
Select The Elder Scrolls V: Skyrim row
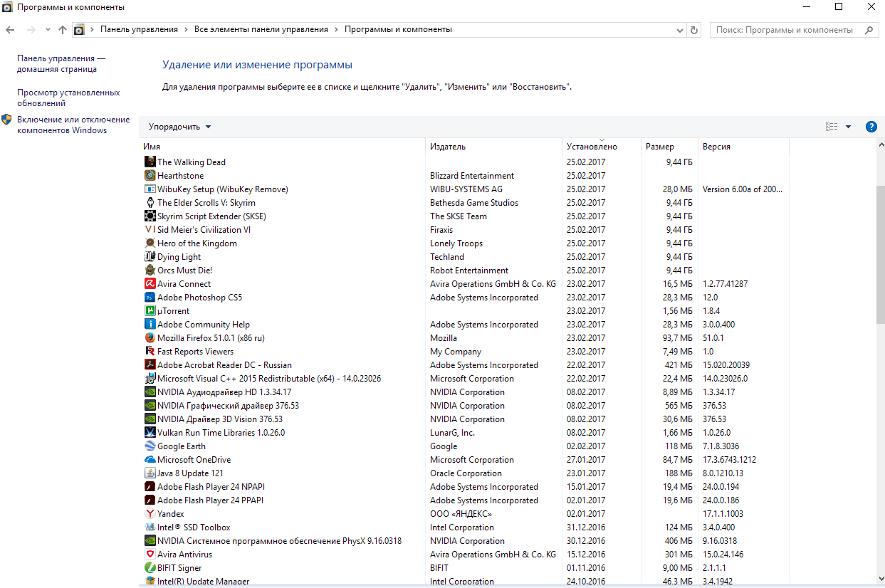coord(466,203)
